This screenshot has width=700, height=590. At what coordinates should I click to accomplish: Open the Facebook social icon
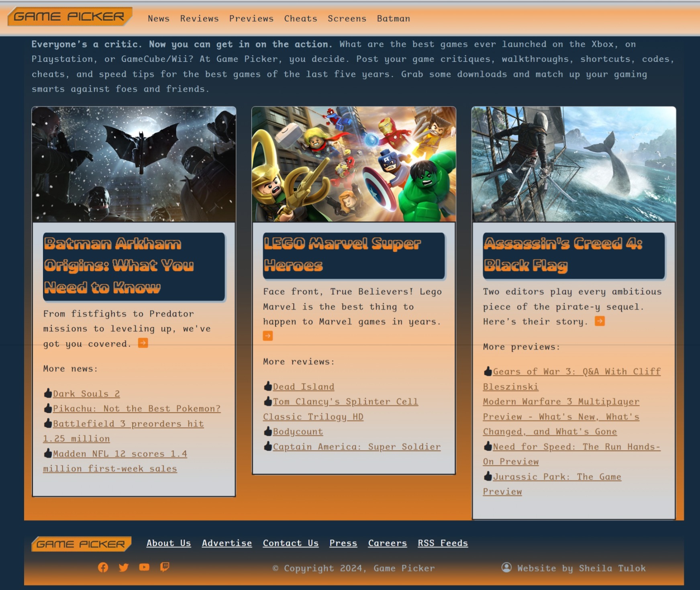click(x=103, y=567)
